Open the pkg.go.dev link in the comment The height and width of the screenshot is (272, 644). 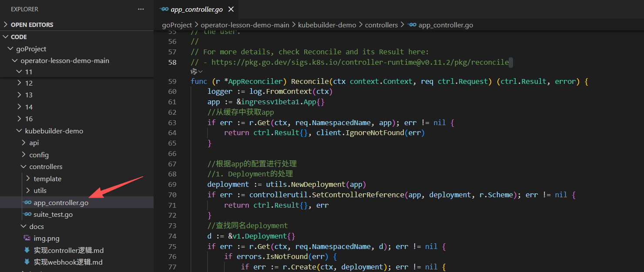click(x=360, y=62)
